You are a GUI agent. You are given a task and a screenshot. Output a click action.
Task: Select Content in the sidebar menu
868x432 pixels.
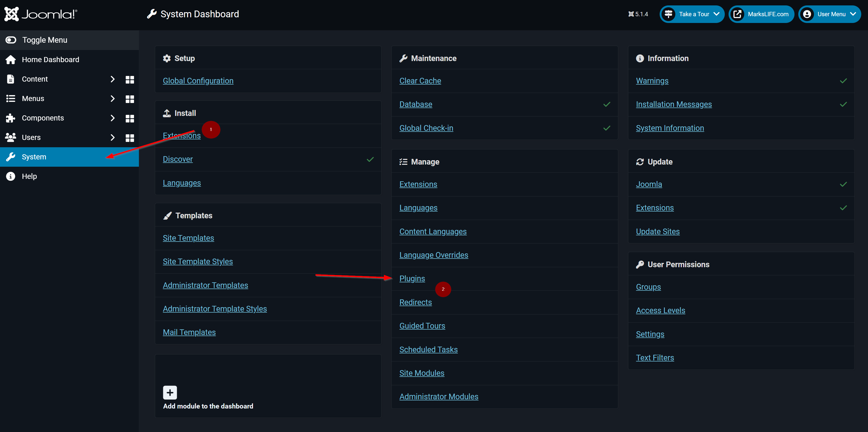point(35,79)
